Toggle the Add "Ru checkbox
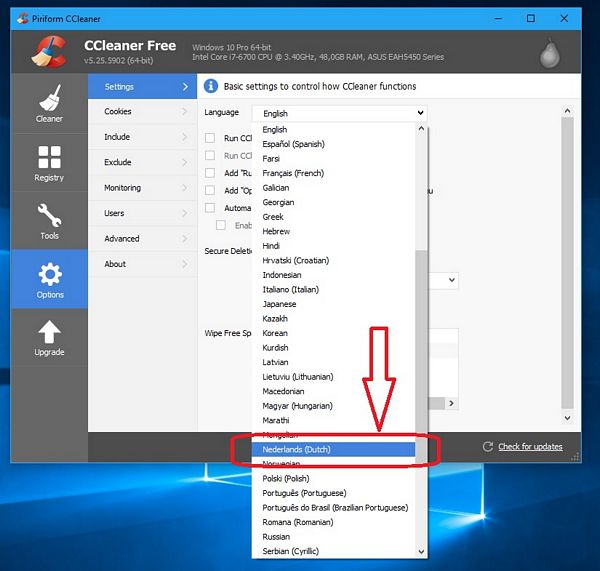This screenshot has width=600, height=571. (210, 173)
